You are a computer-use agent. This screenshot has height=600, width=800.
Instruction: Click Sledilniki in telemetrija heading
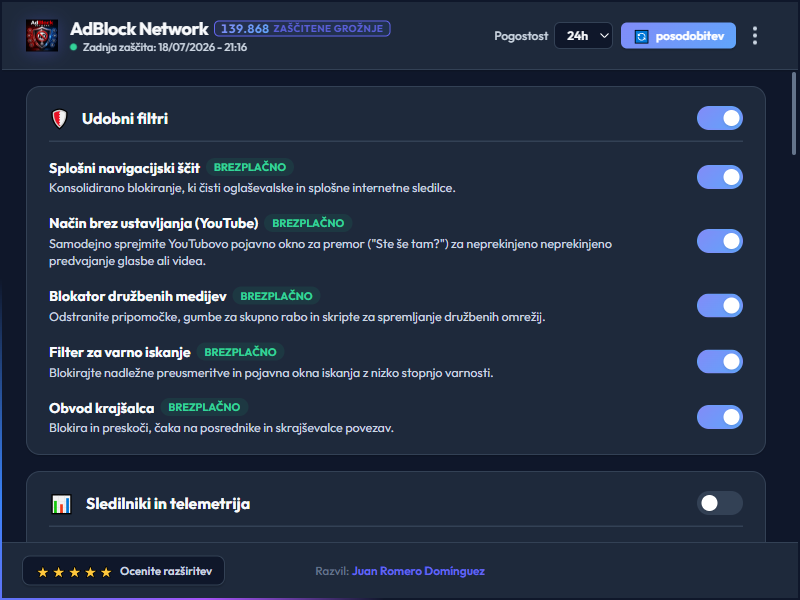pyautogui.click(x=168, y=504)
